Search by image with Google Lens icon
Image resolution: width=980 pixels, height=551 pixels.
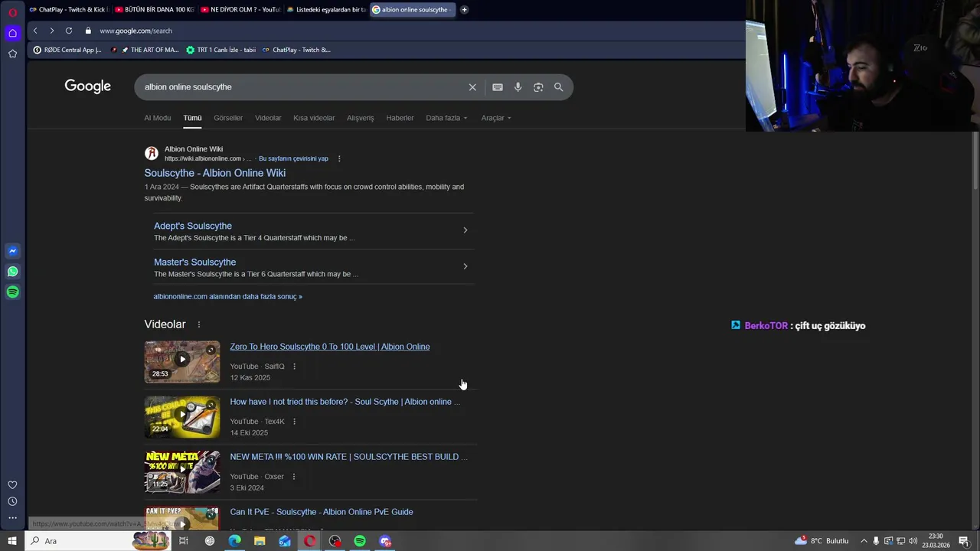tap(538, 87)
